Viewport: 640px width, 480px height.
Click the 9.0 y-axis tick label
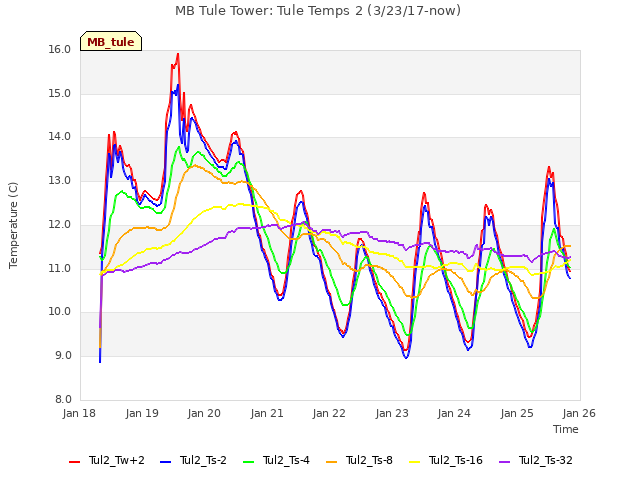point(63,356)
